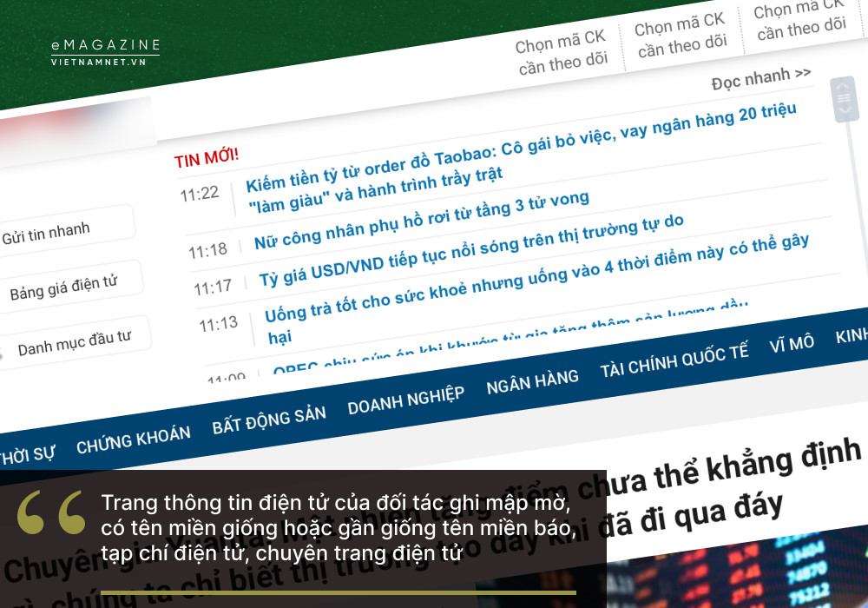
Task: Open the middle 'Chọn mã CK cần theo dõi' selector
Action: pyautogui.click(x=681, y=34)
